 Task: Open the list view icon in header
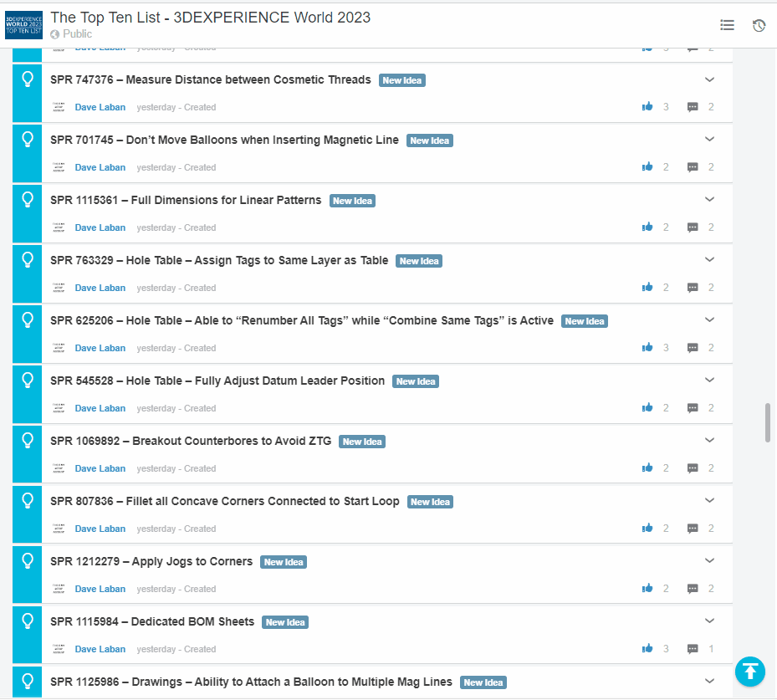(727, 26)
